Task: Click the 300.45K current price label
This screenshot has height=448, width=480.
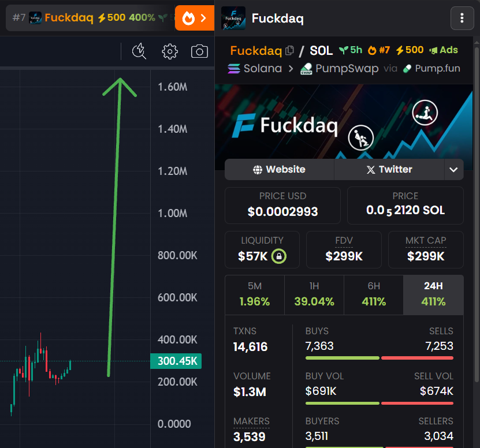Action: [176, 361]
